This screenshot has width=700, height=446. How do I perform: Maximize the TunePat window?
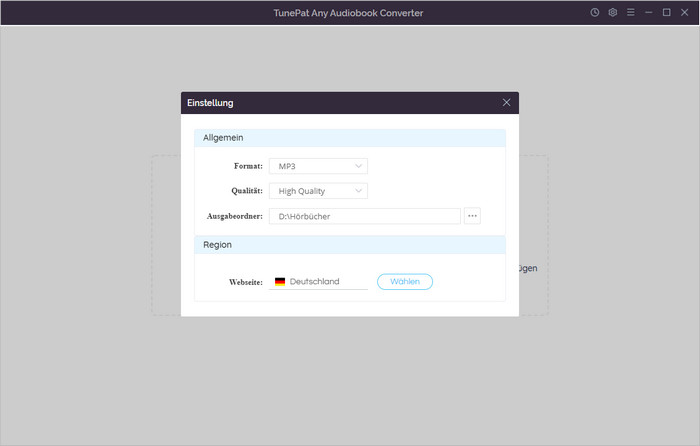666,13
